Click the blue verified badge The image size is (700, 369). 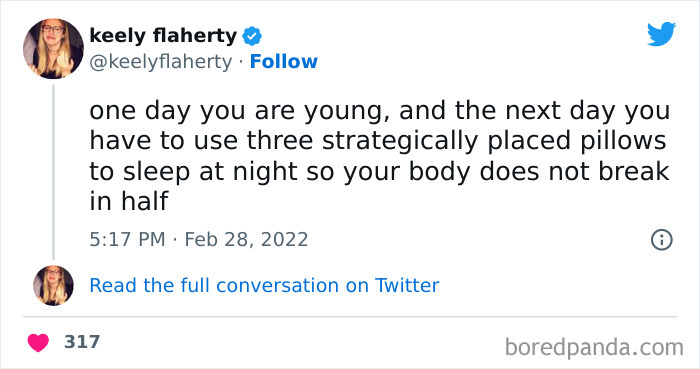(x=252, y=36)
